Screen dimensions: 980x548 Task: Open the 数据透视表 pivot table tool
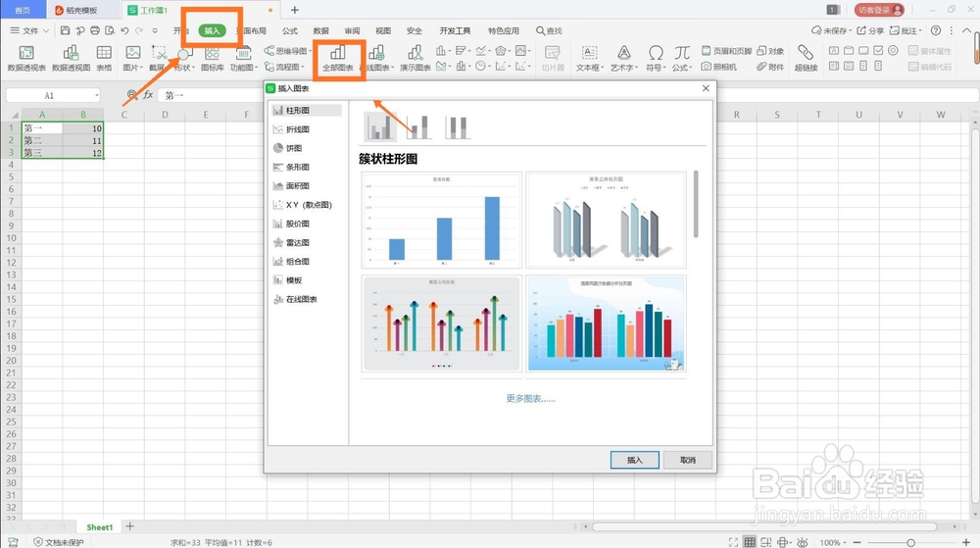[x=26, y=58]
